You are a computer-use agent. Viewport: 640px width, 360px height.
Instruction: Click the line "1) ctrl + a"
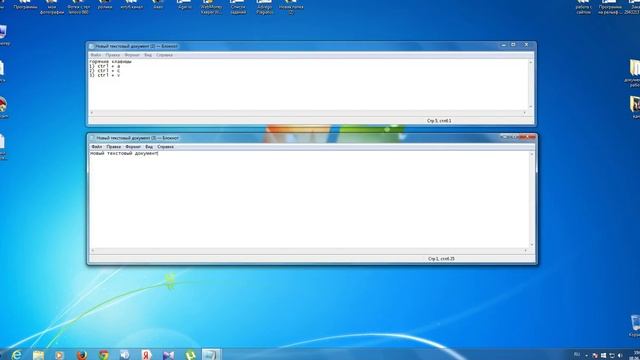104,66
